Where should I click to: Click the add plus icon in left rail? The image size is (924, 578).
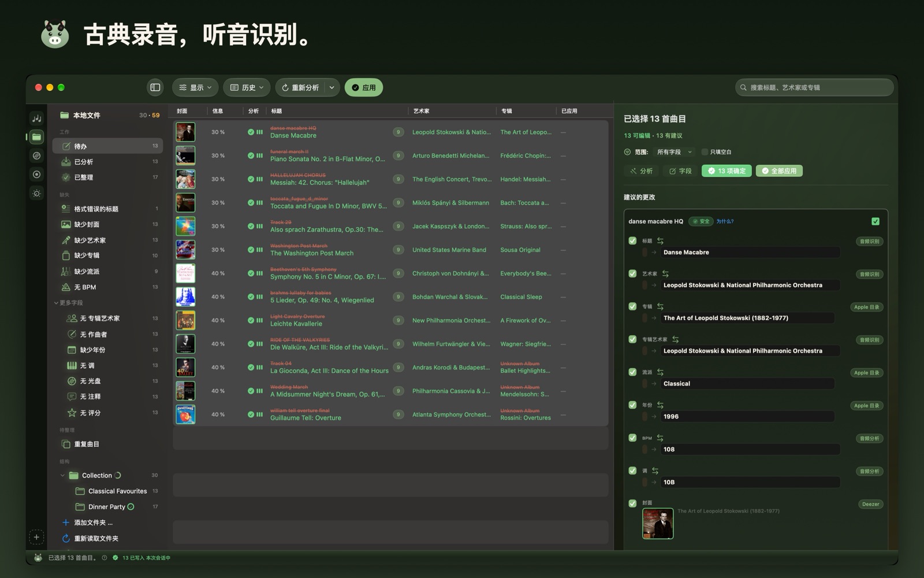pos(36,537)
